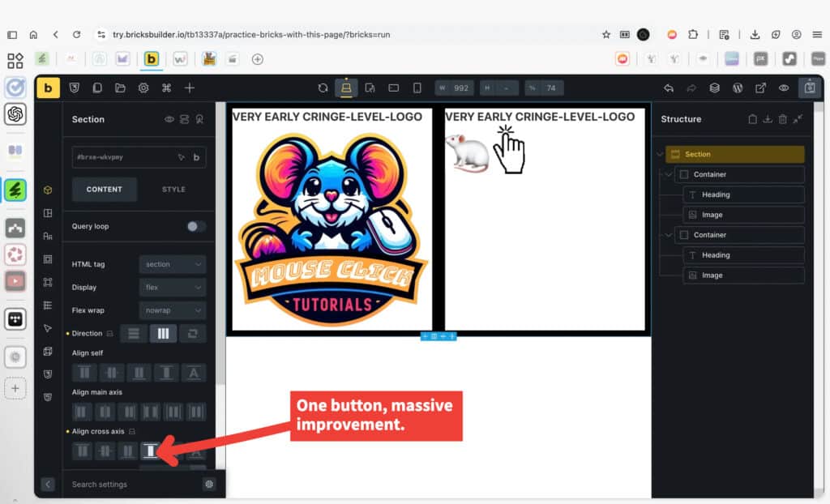Image resolution: width=830 pixels, height=504 pixels.
Task: Preview page with toolbar eye icon
Action: click(784, 88)
